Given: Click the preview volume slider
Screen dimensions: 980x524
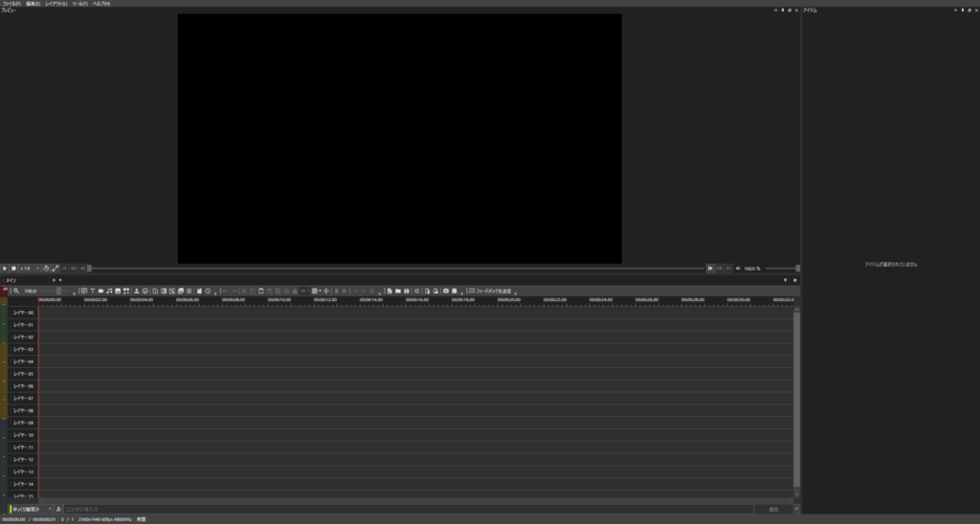Looking at the screenshot, I should coord(781,269).
